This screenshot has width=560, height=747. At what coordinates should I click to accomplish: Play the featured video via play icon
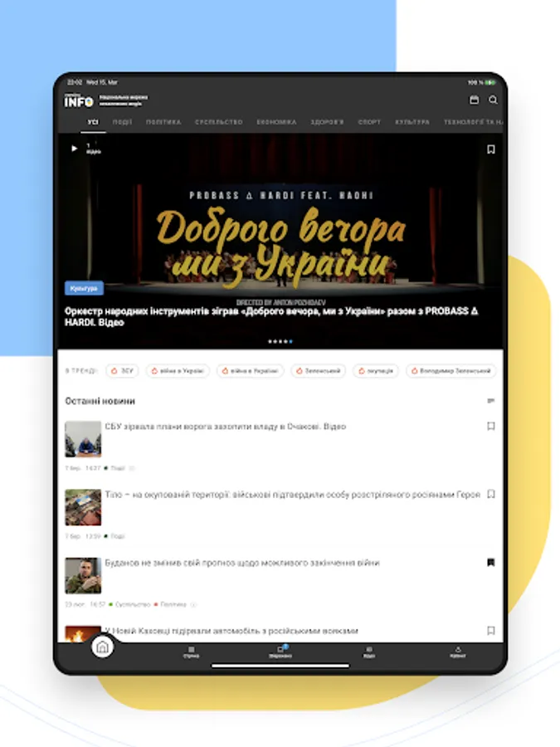tap(75, 149)
